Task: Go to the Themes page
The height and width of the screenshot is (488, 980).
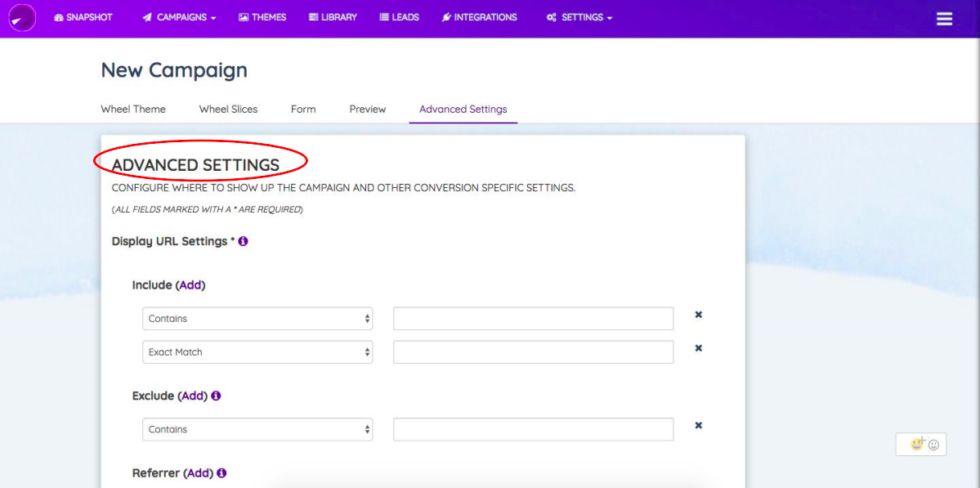Action: click(x=262, y=17)
